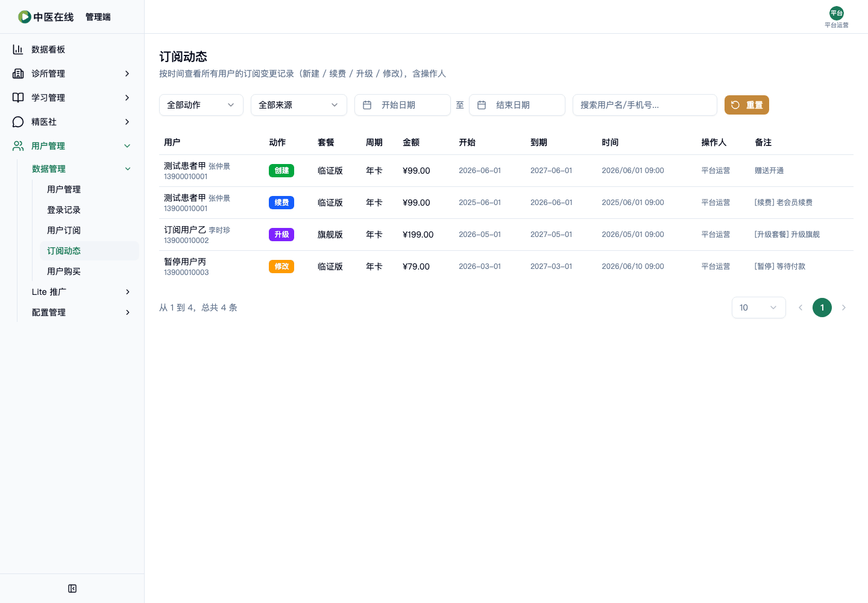Screen dimensions: 868x603
Task: Click the 李时珍 name label
Action: coord(219,230)
